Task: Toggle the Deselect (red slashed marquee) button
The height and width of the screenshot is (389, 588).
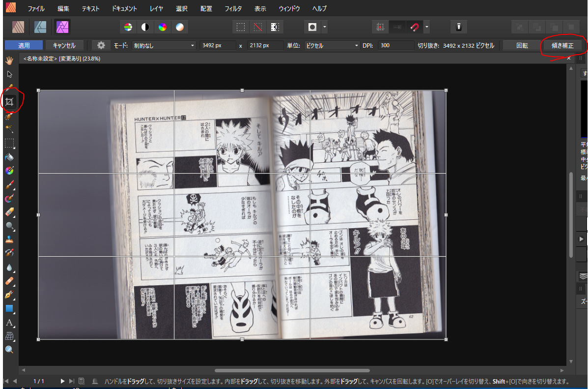Action: [258, 27]
